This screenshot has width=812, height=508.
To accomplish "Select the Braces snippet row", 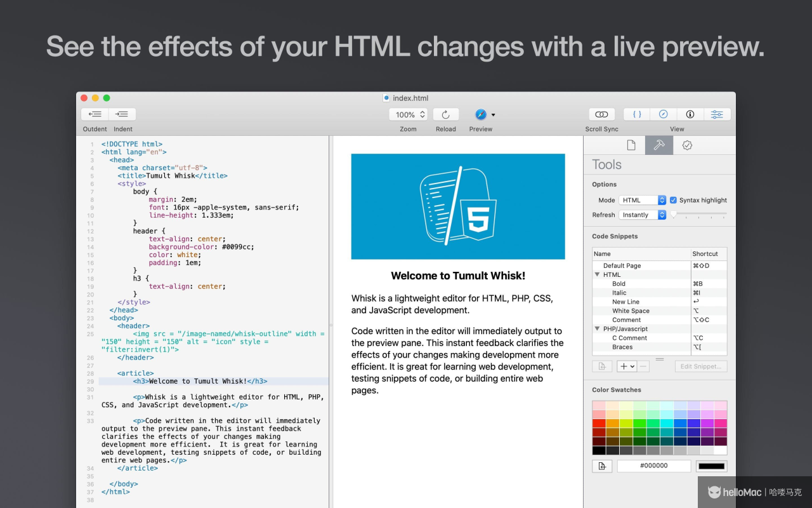I will [x=660, y=347].
